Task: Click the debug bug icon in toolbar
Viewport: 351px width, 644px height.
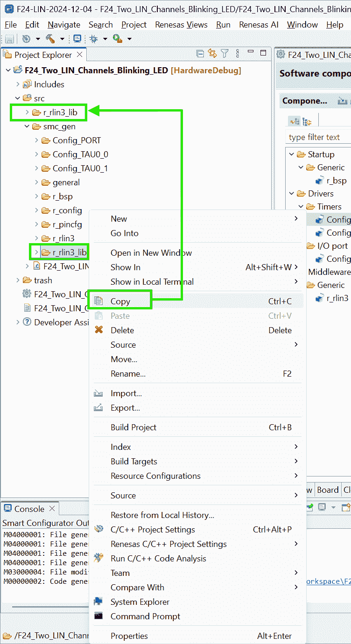Action: (94, 39)
